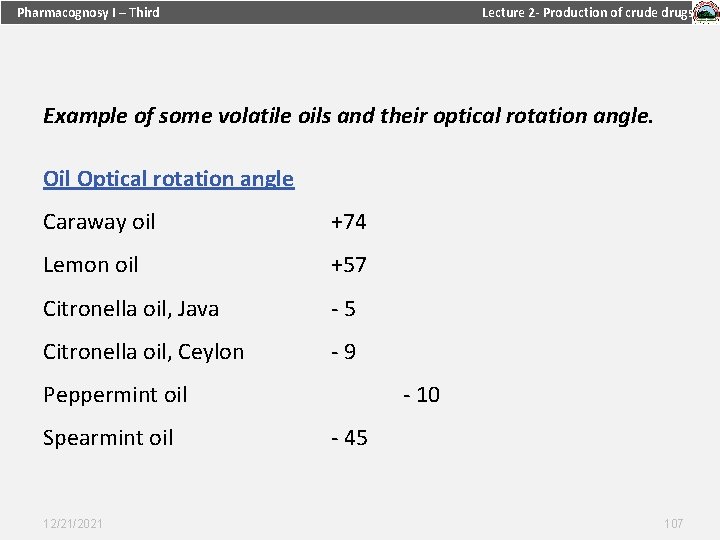Select the 'Citronella oil, Java' label
Viewport: 720px width, 540px height.
click(x=131, y=309)
